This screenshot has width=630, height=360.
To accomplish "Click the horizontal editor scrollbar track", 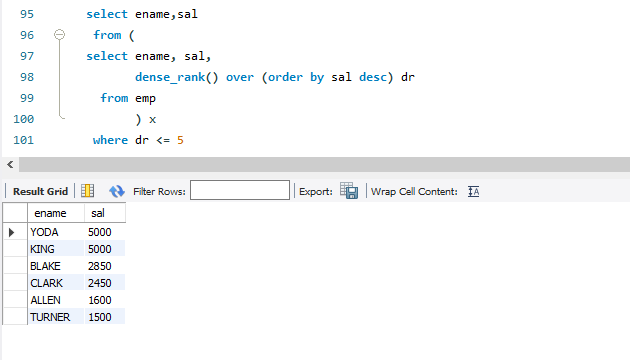I will pos(324,164).
